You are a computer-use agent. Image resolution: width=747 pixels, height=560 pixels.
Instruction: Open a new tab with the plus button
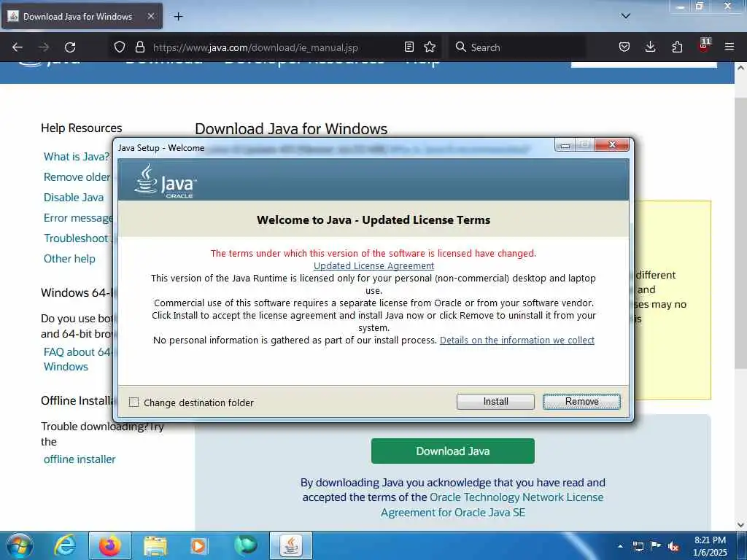pos(178,17)
